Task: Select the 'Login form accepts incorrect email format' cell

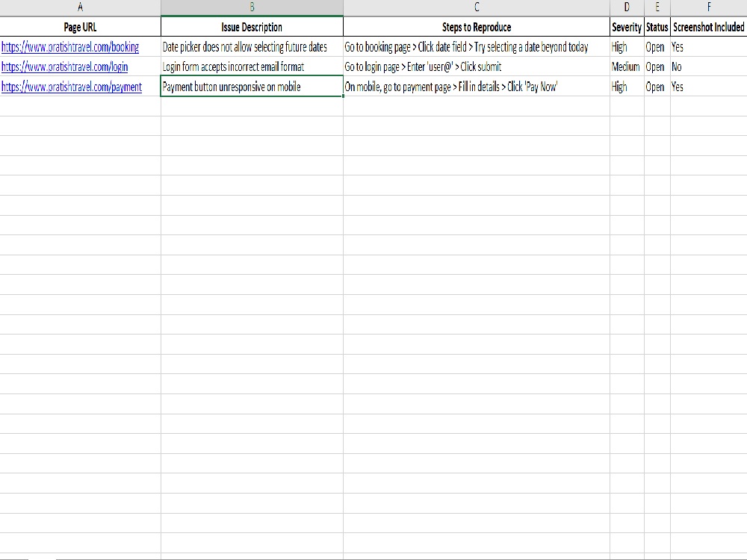Action: tap(252, 66)
